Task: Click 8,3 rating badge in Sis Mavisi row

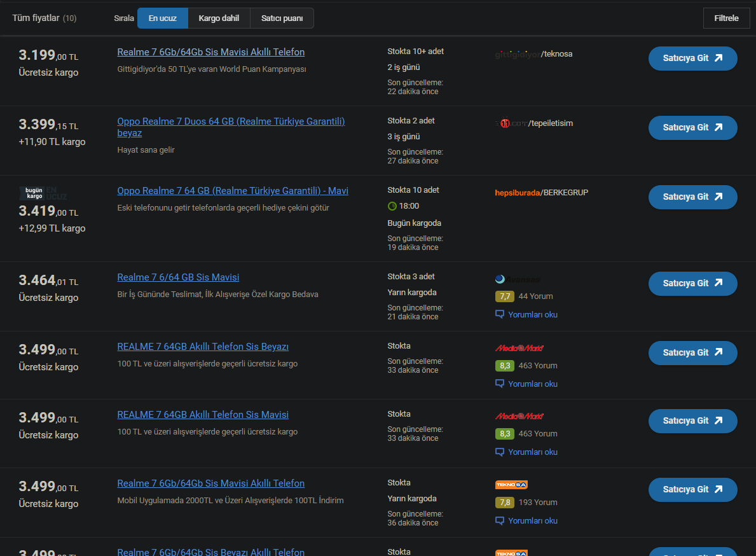Action: [x=505, y=434]
